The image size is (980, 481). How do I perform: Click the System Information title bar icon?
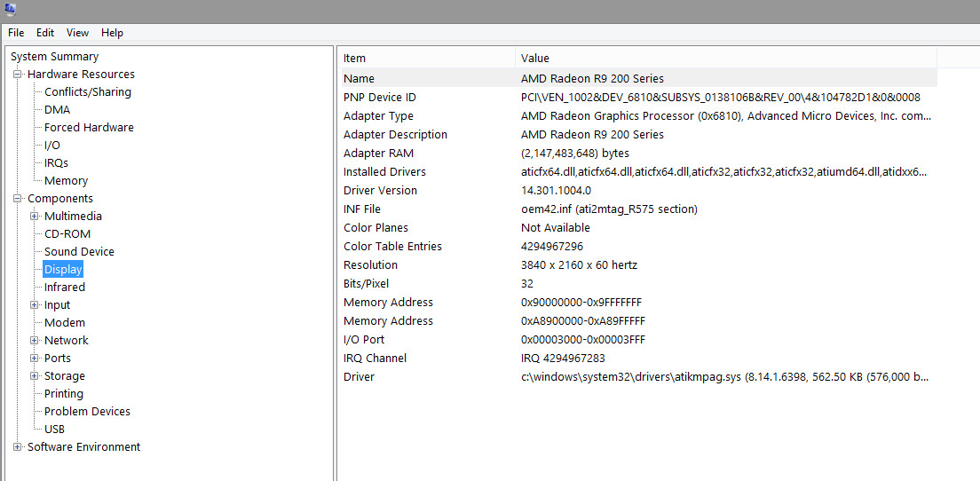10,9
